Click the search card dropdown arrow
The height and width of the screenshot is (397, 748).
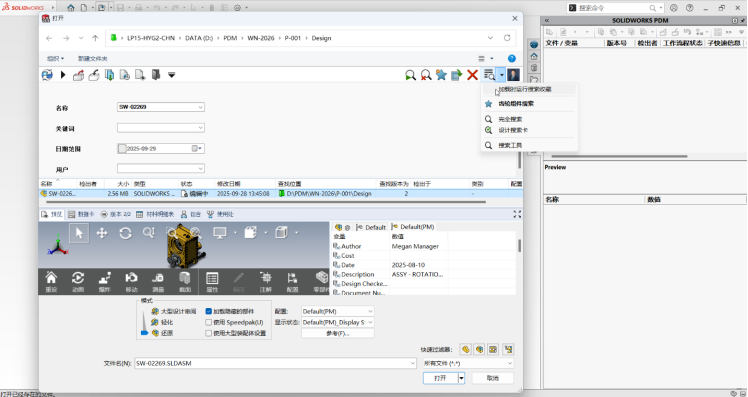pyautogui.click(x=501, y=75)
